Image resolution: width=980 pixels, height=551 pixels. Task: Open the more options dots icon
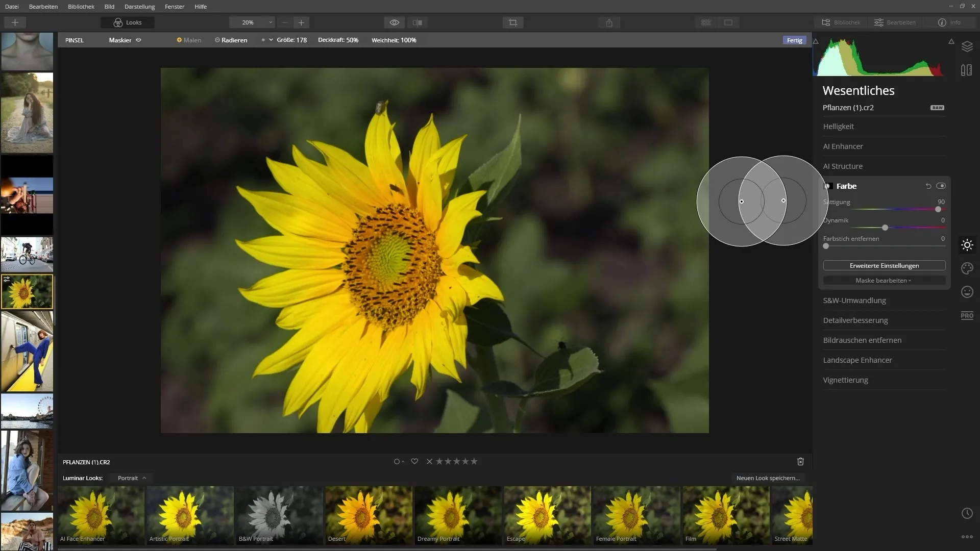pyautogui.click(x=967, y=537)
